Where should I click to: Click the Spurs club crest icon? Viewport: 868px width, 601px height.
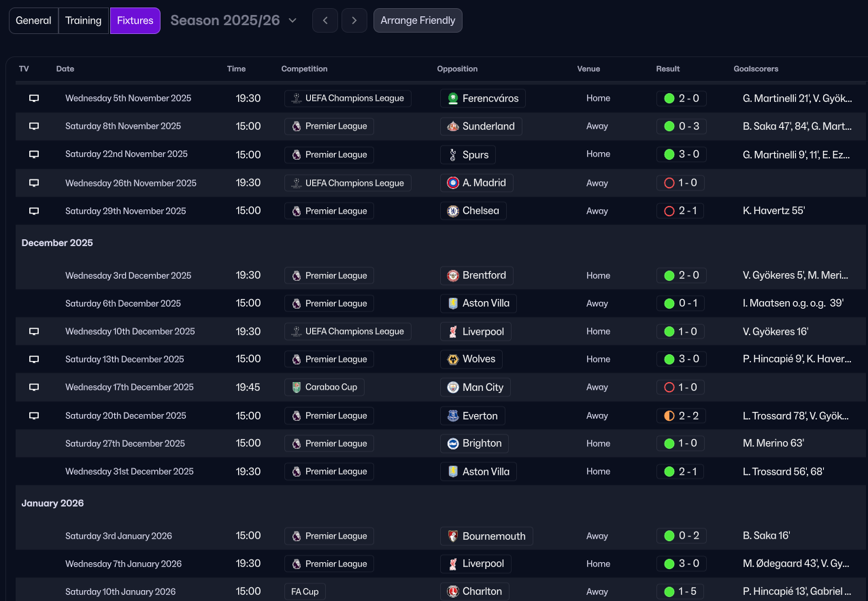453,154
